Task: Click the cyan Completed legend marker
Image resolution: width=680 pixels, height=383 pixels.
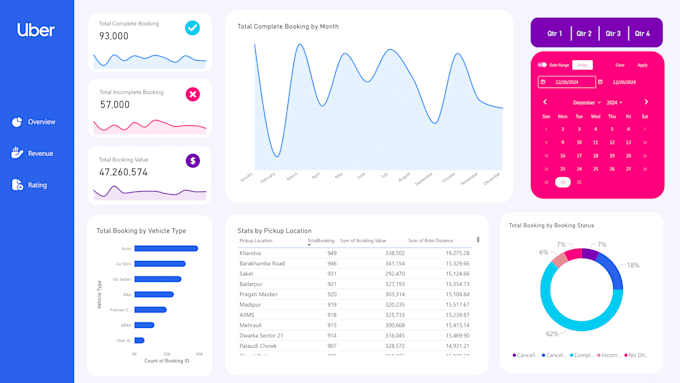Action: pyautogui.click(x=572, y=355)
